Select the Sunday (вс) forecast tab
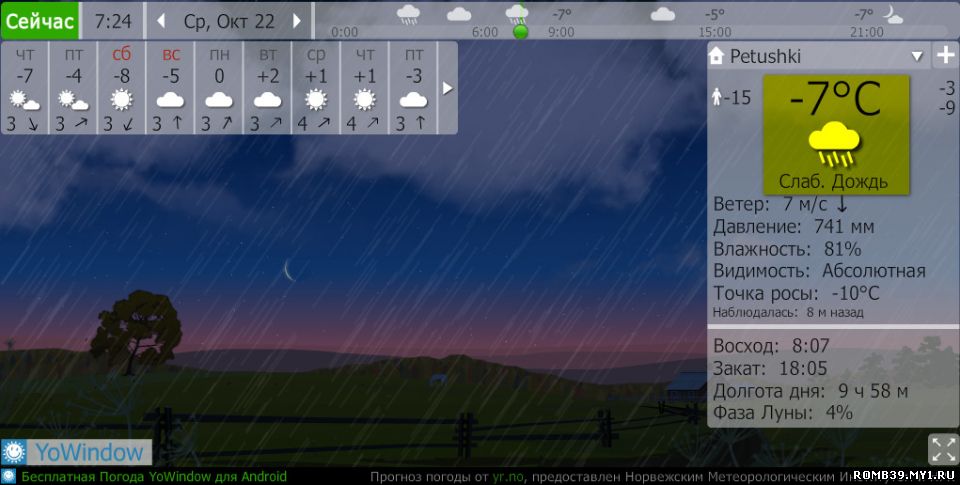 tap(170, 88)
